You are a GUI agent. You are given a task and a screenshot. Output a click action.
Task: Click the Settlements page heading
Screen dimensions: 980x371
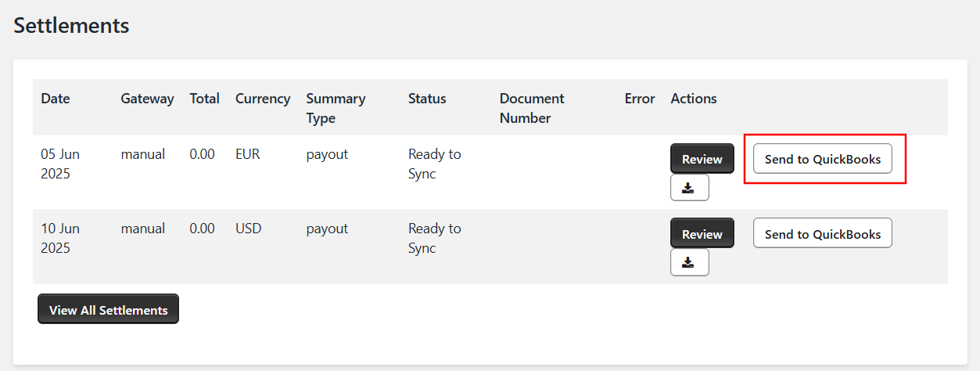(x=71, y=25)
